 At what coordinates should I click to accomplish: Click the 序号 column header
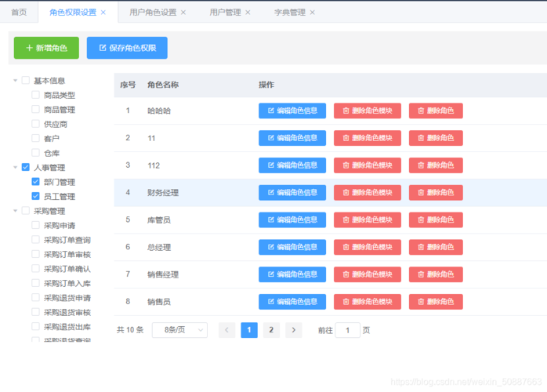pos(128,85)
